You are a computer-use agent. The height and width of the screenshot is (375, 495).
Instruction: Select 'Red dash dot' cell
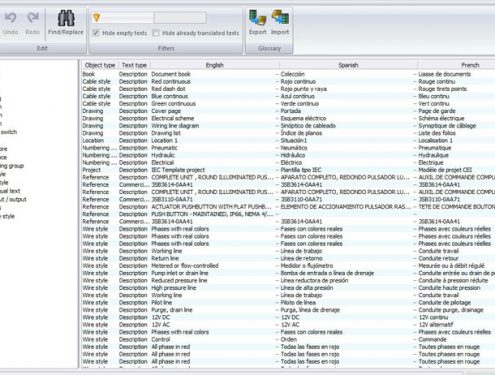tap(168, 89)
